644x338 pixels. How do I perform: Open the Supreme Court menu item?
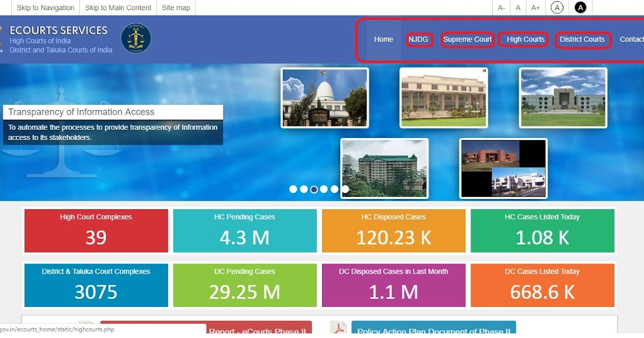click(x=467, y=39)
